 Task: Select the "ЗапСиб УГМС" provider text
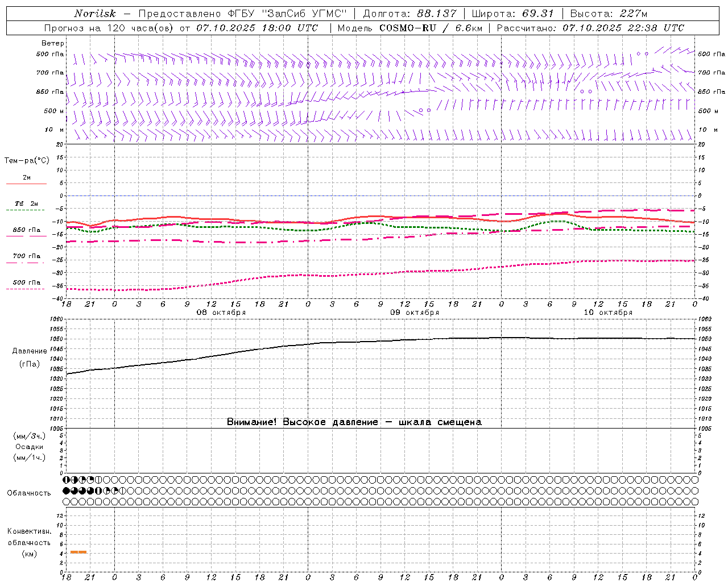pyautogui.click(x=305, y=14)
